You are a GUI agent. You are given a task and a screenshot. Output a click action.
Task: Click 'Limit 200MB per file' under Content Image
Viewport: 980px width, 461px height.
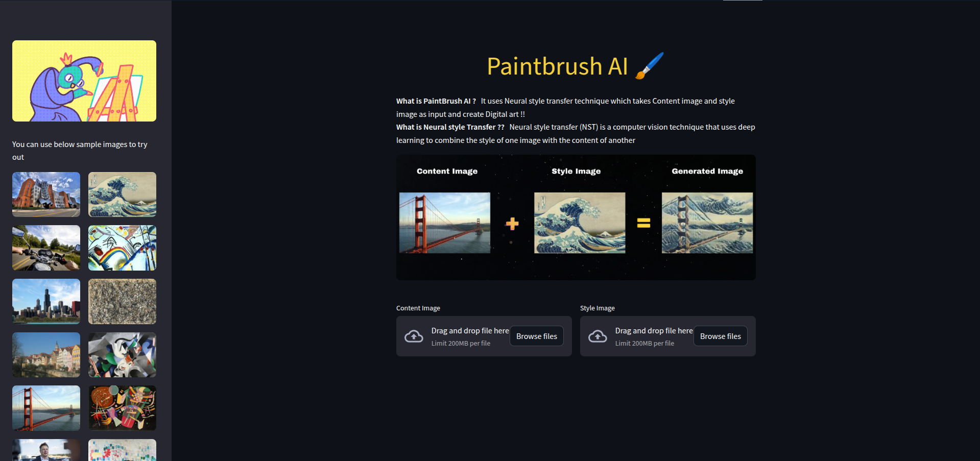pyautogui.click(x=461, y=344)
